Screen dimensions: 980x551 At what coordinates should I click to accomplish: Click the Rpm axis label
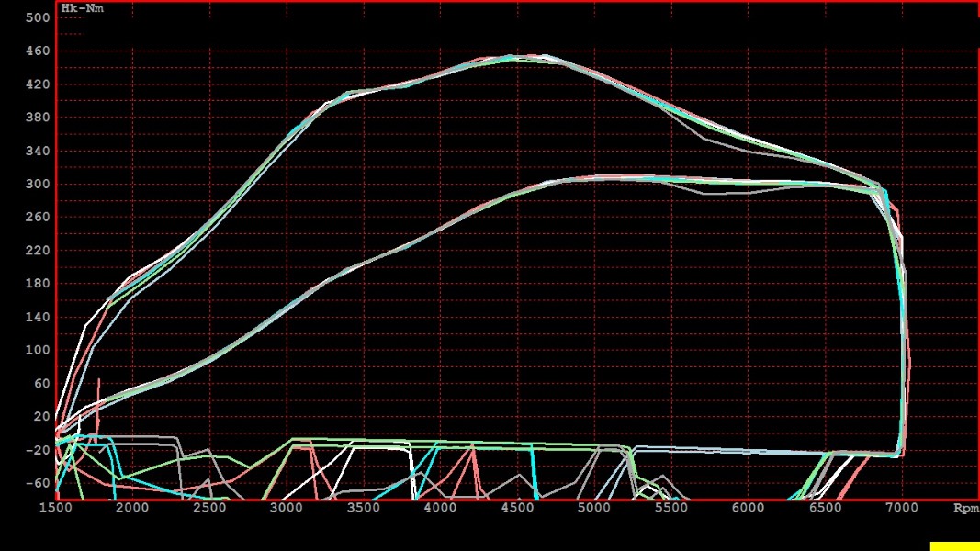click(965, 507)
